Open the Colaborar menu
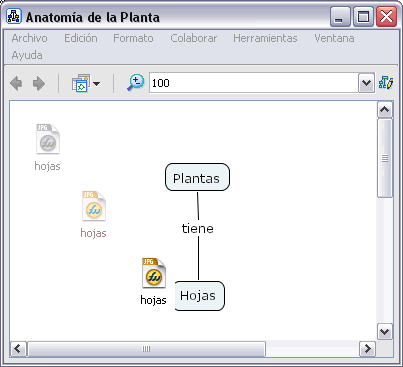The width and height of the screenshot is (403, 367). pos(194,38)
